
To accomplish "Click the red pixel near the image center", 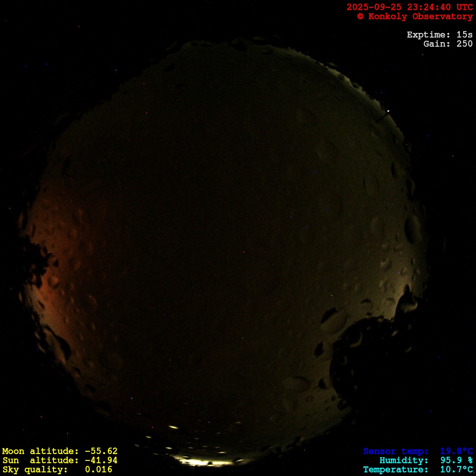I will (x=243, y=252).
